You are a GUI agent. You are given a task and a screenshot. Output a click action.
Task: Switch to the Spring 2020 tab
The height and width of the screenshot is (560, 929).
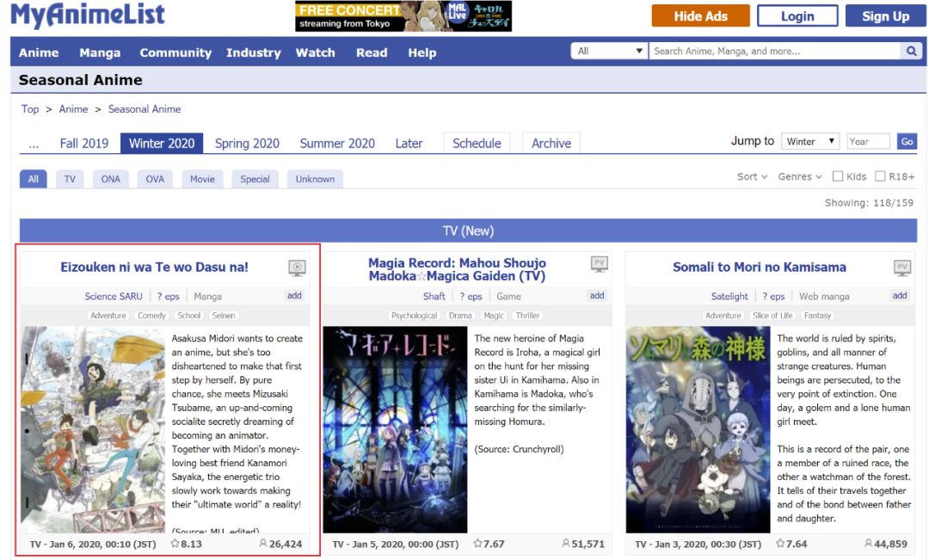pyautogui.click(x=247, y=144)
